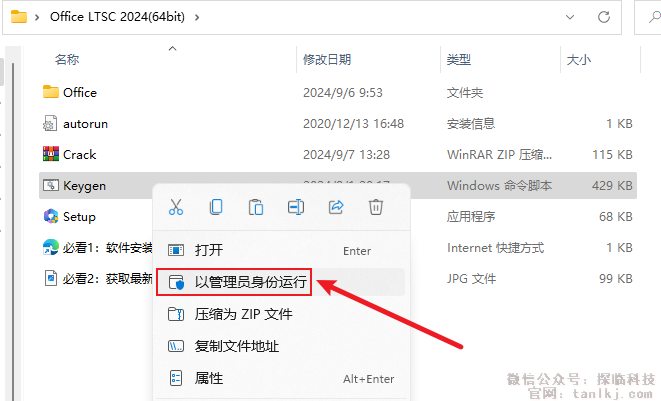Click the Cut scissors icon in context menu
Viewport: 661px width, 401px height.
pyautogui.click(x=176, y=207)
